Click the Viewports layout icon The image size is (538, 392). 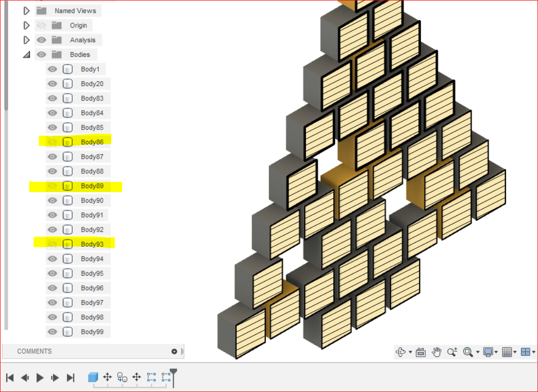click(x=525, y=352)
